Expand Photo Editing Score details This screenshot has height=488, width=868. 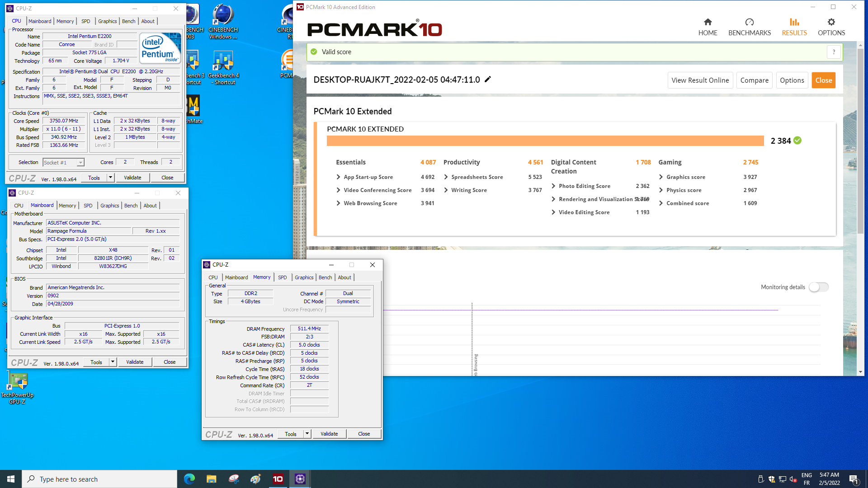pos(553,186)
